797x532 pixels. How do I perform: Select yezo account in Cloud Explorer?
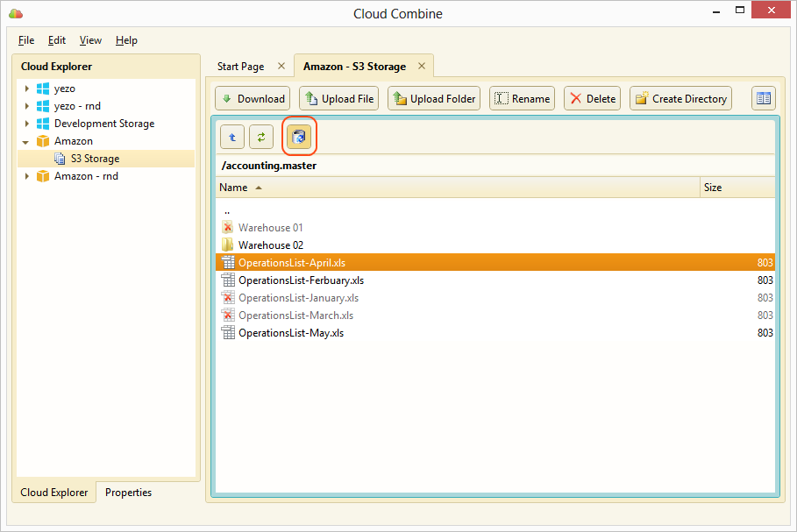[65, 89]
